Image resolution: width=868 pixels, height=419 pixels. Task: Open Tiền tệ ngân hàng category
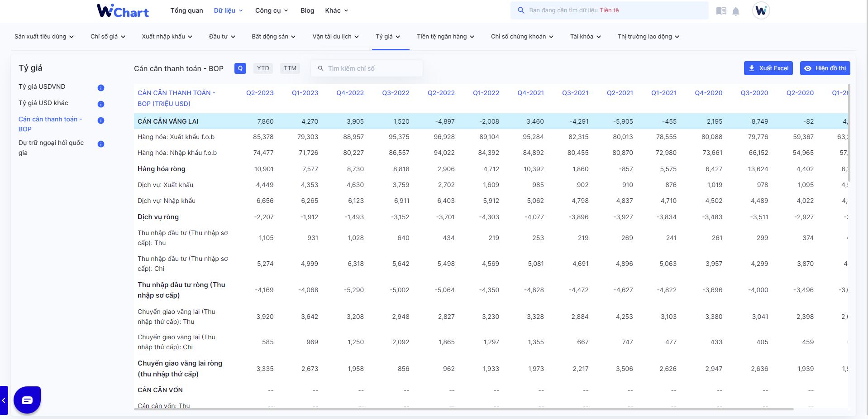point(446,37)
